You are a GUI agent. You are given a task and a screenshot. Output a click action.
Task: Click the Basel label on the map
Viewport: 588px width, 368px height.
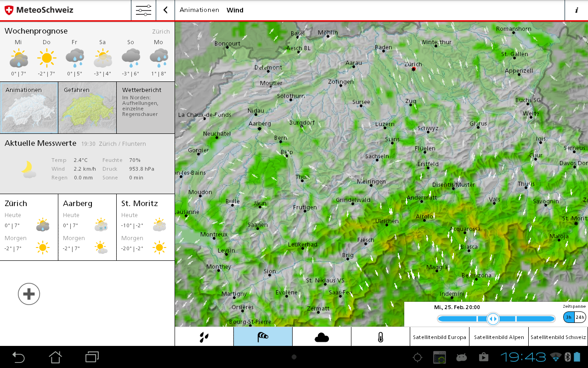tap(298, 34)
